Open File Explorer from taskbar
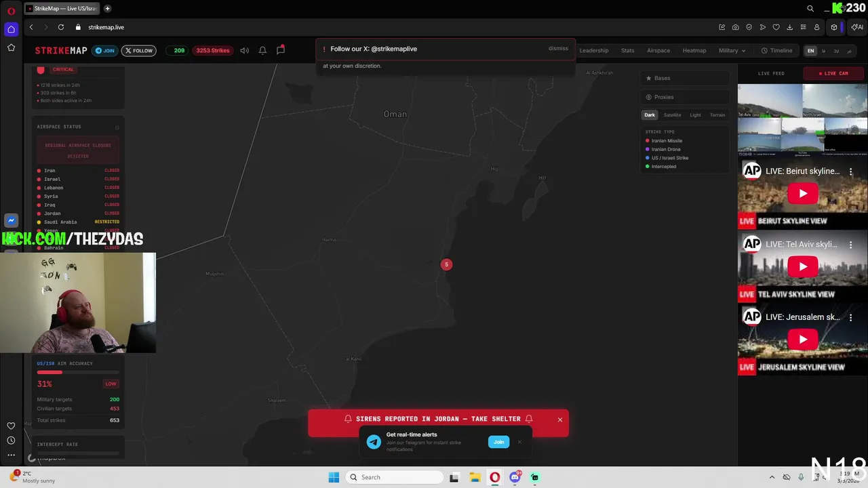The width and height of the screenshot is (868, 488). (475, 477)
